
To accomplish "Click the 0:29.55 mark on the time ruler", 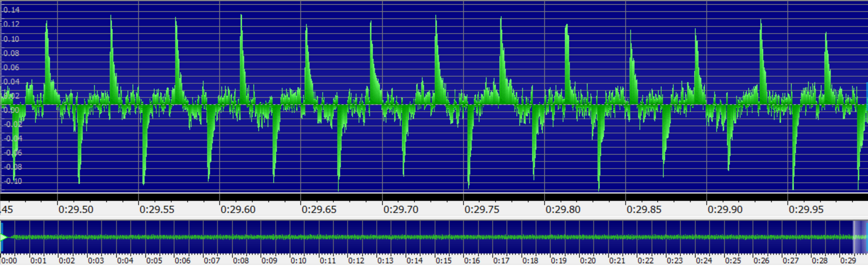I will click(x=157, y=209).
